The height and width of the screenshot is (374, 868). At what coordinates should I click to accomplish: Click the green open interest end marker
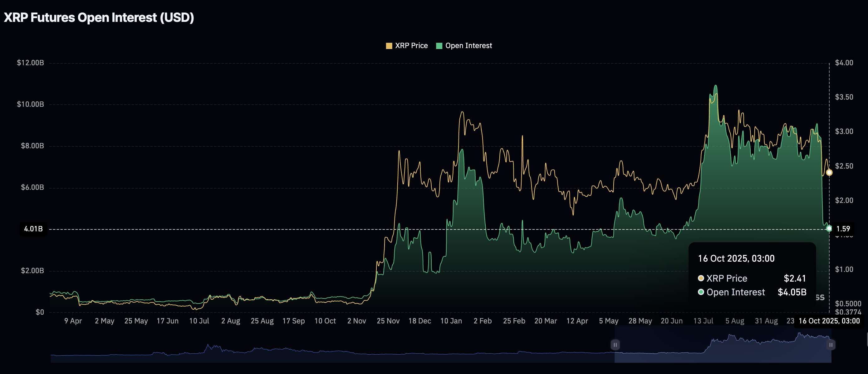(829, 229)
